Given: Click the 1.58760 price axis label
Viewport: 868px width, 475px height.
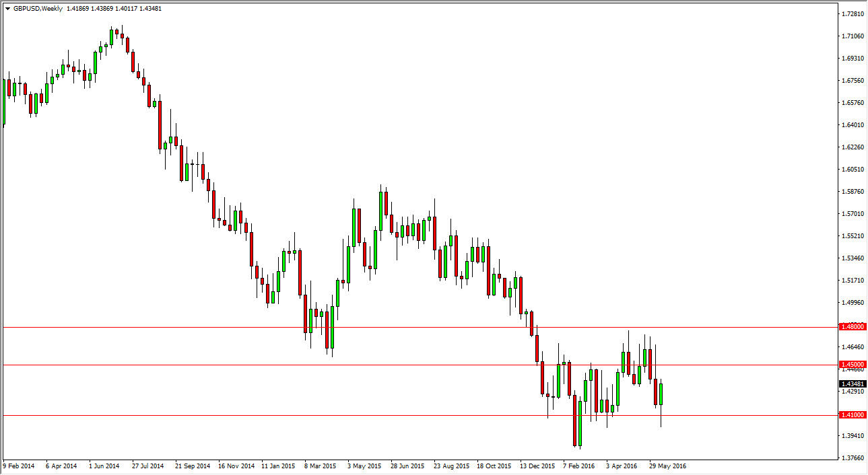Looking at the screenshot, I should [x=853, y=191].
